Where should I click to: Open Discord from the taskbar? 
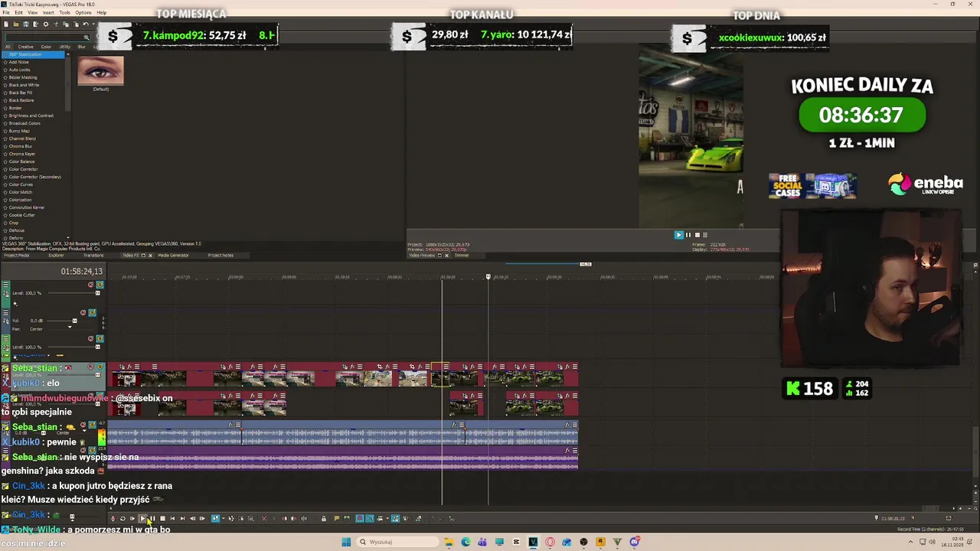pos(635,542)
